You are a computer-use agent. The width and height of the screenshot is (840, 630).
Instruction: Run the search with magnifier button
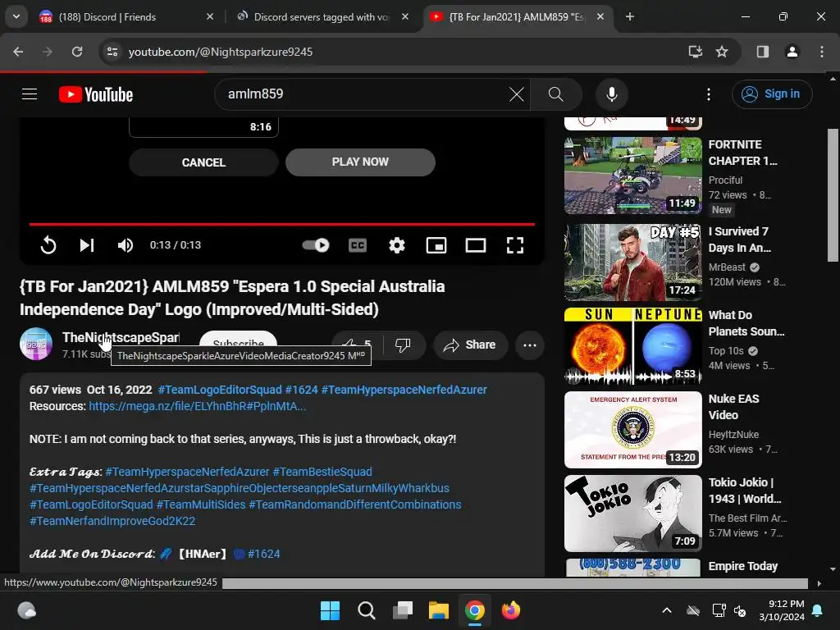pos(555,94)
